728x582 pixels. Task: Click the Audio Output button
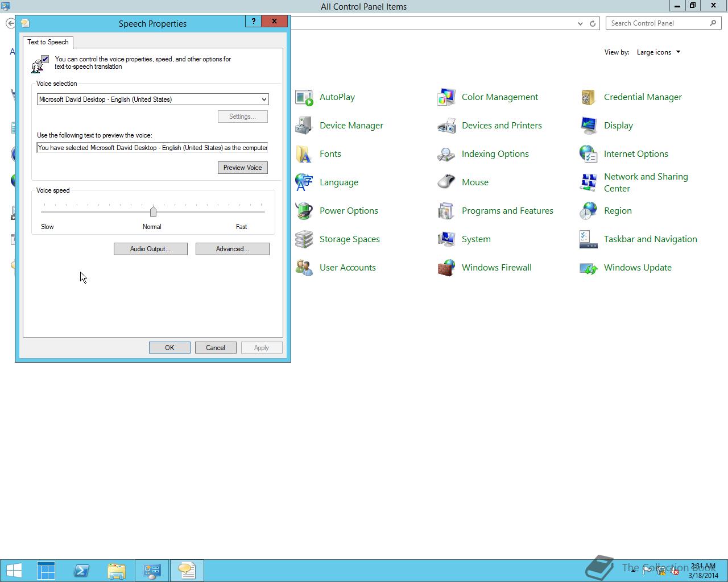click(151, 249)
